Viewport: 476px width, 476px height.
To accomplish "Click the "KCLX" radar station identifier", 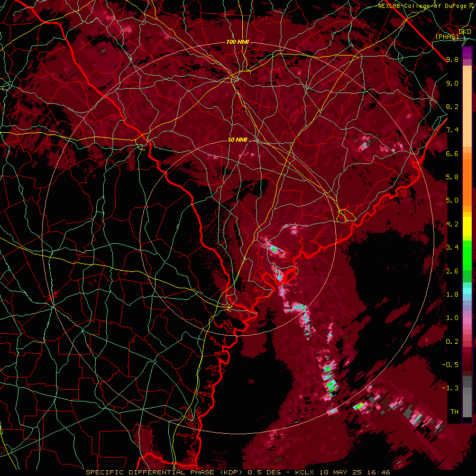I will [x=305, y=472].
